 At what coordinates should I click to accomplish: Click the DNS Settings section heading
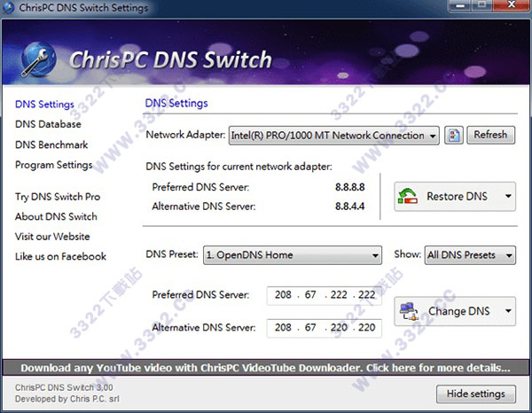point(176,104)
